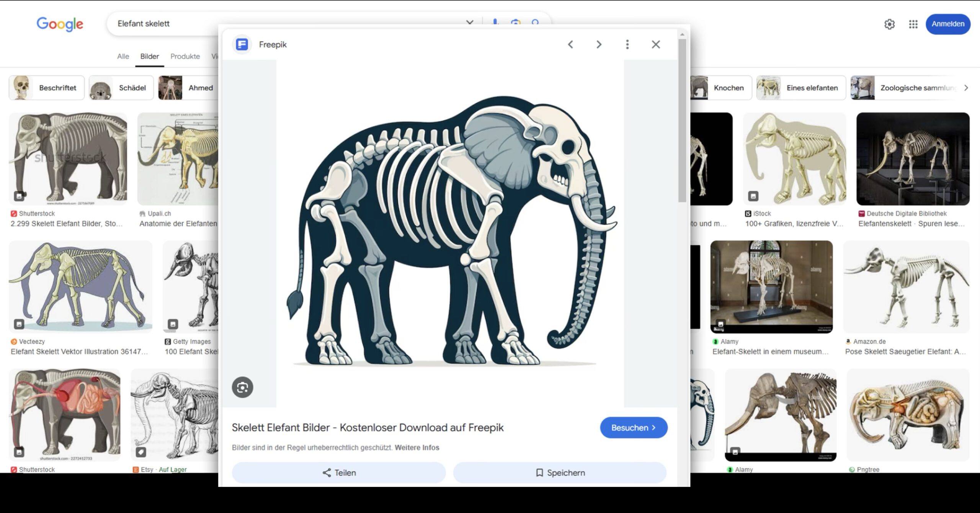
Task: Select the Eines elefanten filter chip
Action: [801, 88]
